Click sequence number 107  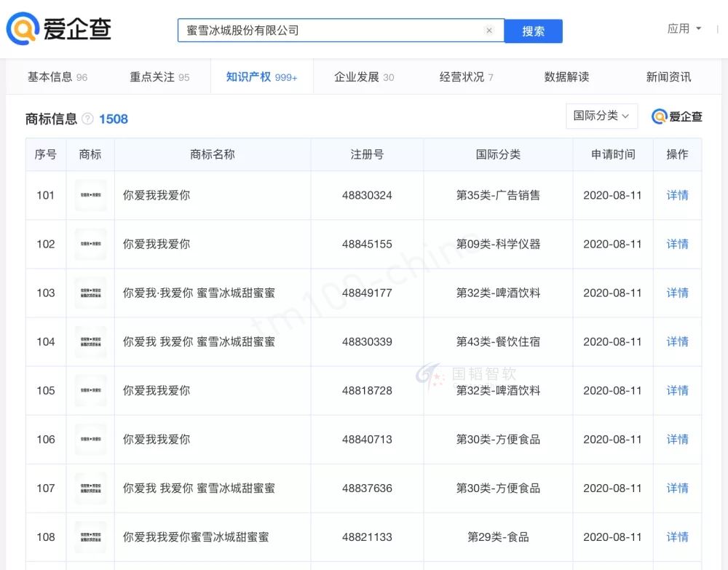[45, 488]
